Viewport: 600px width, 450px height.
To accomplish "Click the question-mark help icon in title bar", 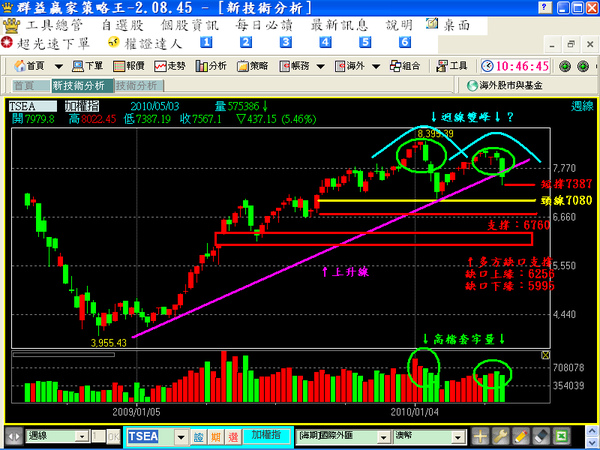I will click(x=545, y=8).
